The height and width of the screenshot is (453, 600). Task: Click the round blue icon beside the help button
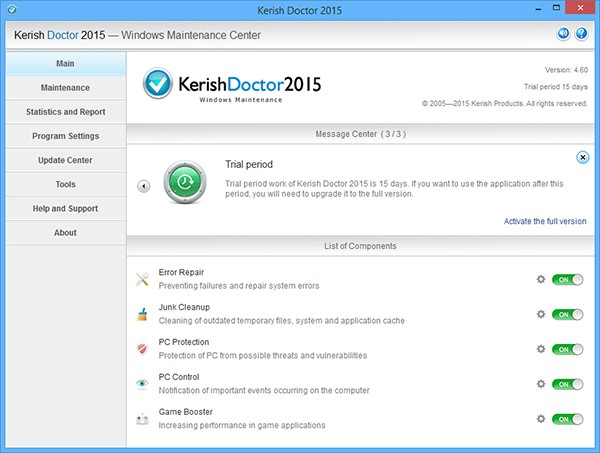(563, 34)
